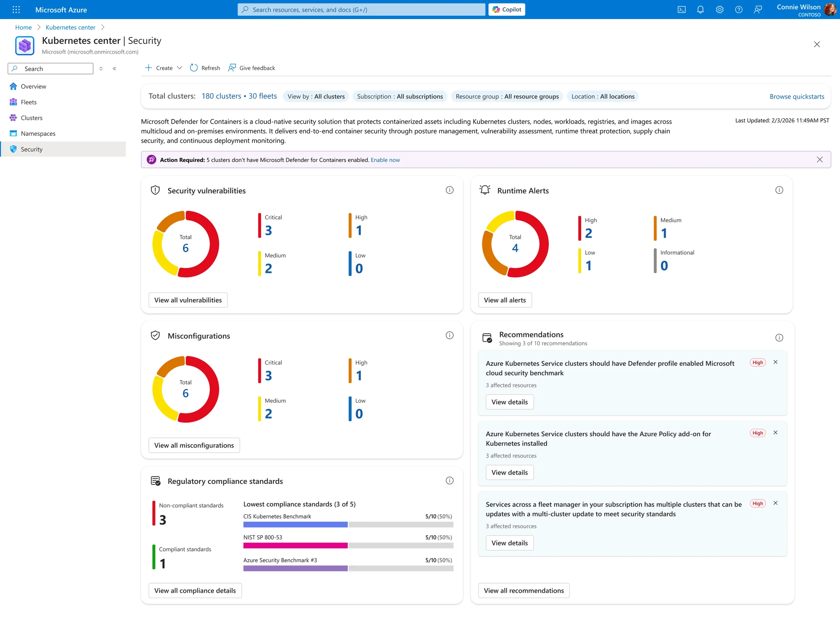Open the Overview menu item
Image resolution: width=840 pixels, height=621 pixels.
(63, 86)
